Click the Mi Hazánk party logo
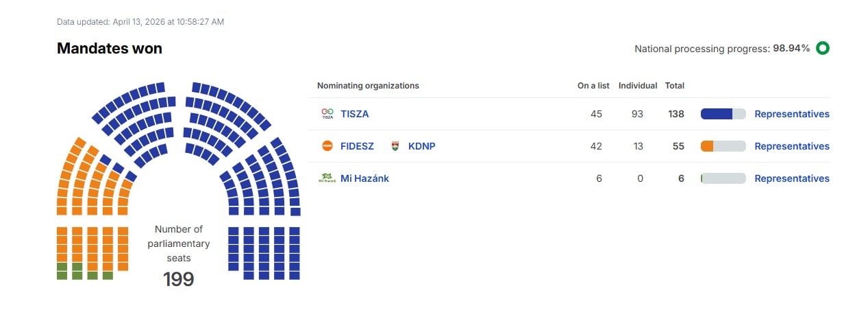 click(x=327, y=178)
